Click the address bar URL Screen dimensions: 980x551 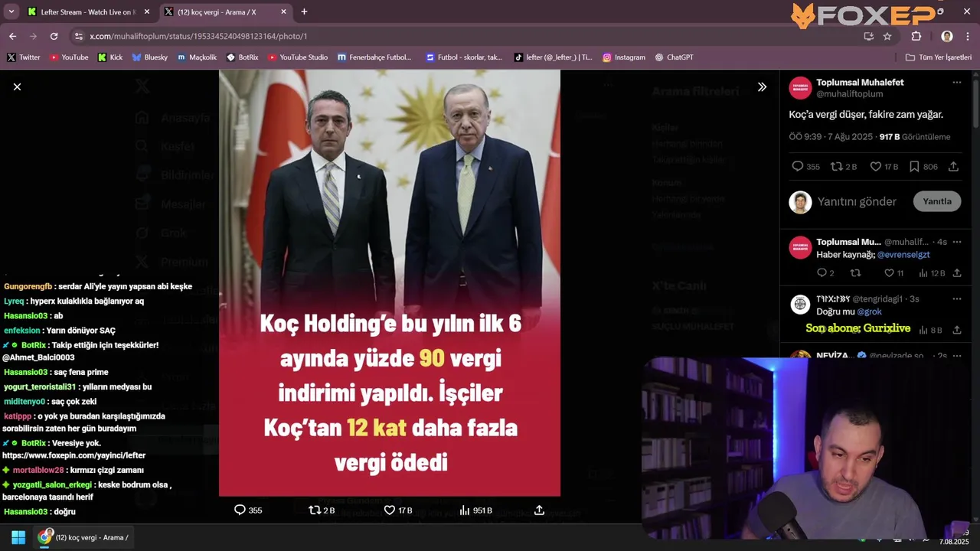[x=198, y=36]
